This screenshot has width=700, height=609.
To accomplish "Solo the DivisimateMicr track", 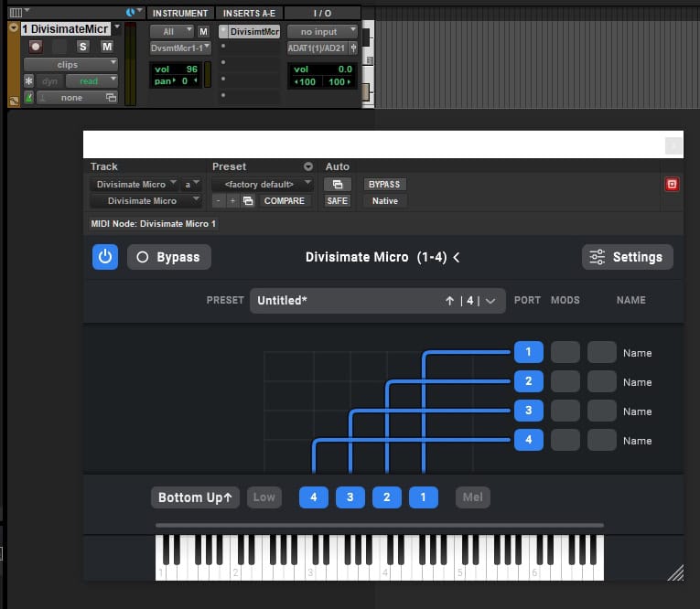I will [82, 47].
